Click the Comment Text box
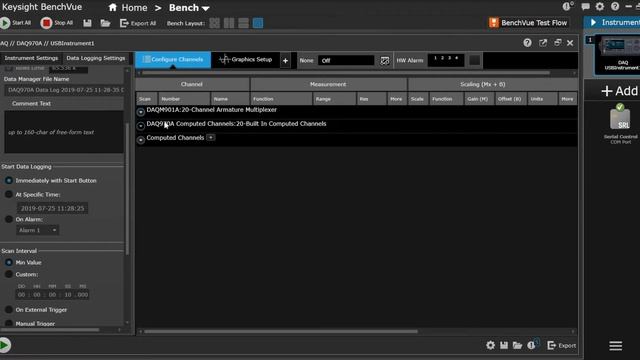This screenshot has height=360, width=640. pyautogui.click(x=64, y=132)
